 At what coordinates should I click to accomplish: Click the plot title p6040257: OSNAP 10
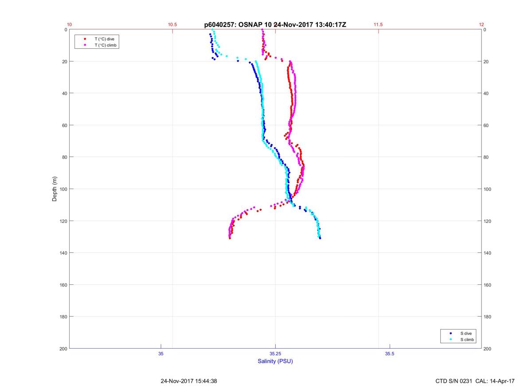pos(239,25)
